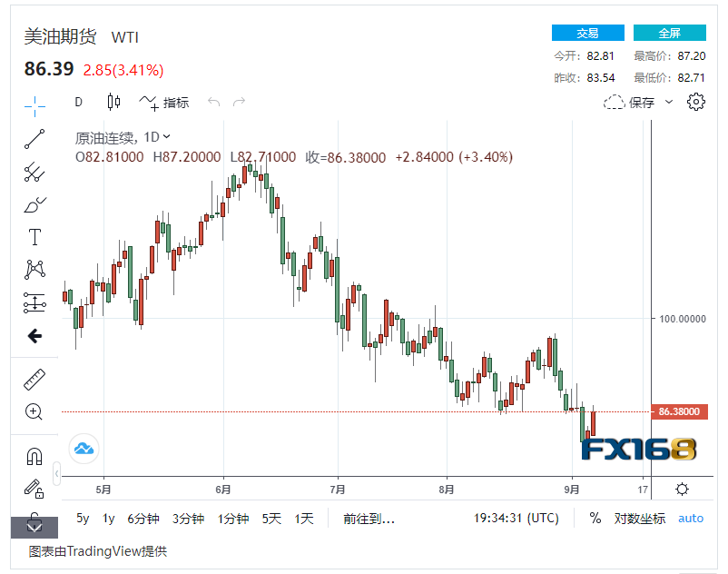Select the 5y time range
The height and width of the screenshot is (574, 728).
pyautogui.click(x=83, y=518)
